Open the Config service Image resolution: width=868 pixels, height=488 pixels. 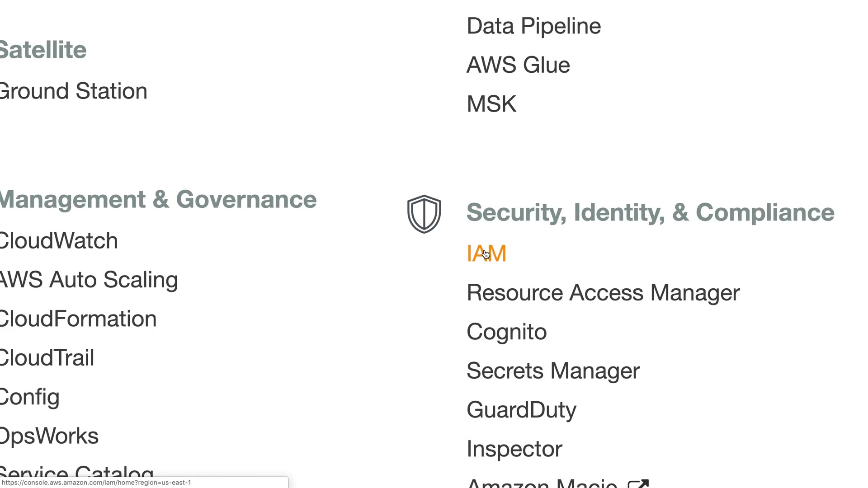click(x=30, y=397)
